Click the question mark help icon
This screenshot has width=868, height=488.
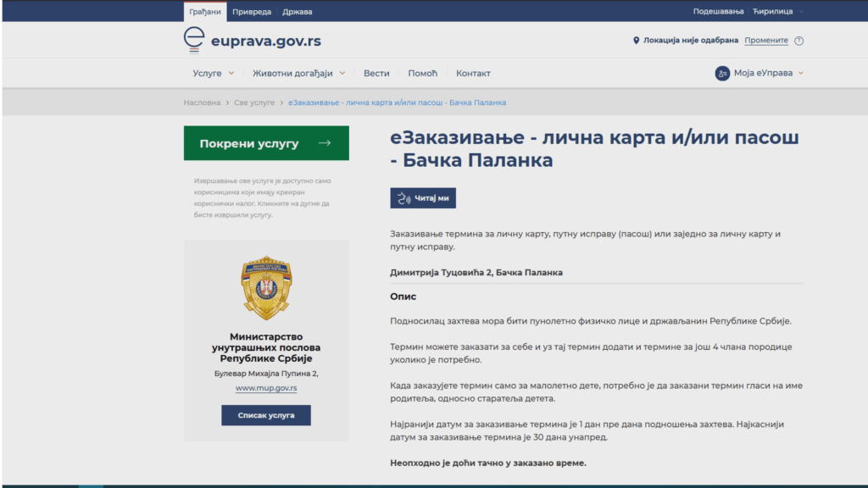pos(798,41)
